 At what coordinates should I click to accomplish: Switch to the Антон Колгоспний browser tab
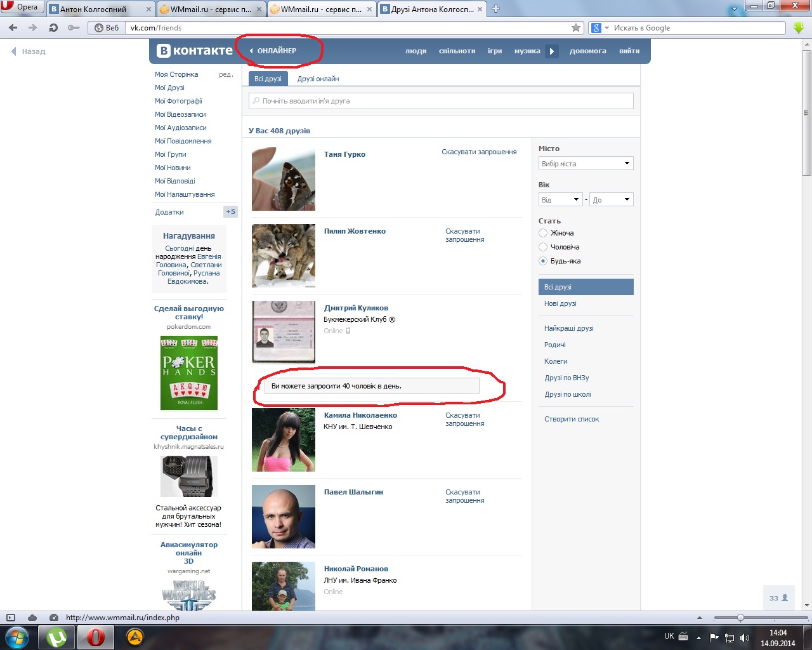[101, 9]
